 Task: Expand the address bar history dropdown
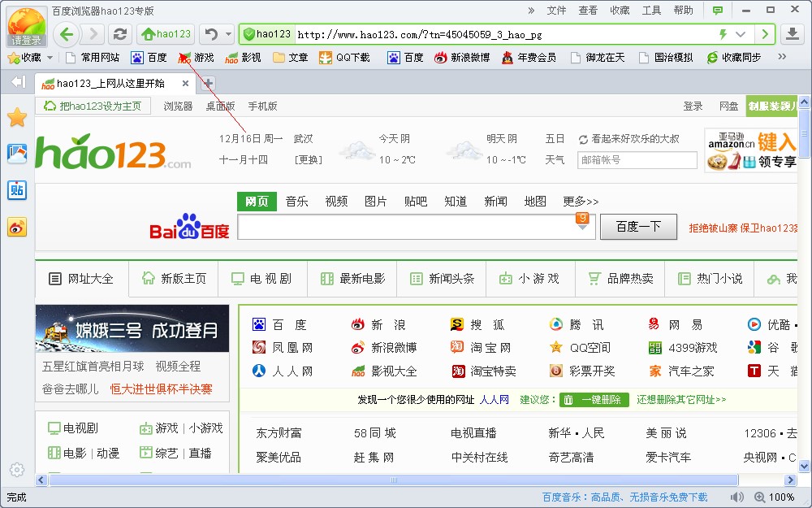point(741,34)
